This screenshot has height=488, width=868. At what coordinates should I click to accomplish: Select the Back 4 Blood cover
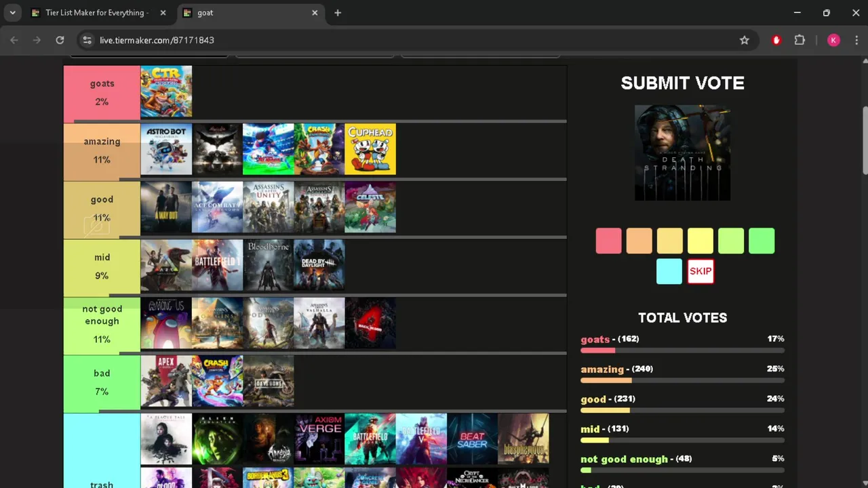[x=370, y=323]
